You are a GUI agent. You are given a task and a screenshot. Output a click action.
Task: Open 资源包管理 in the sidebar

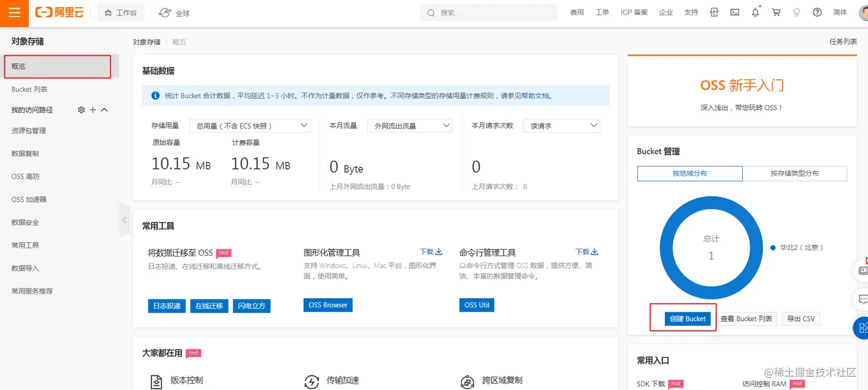29,131
